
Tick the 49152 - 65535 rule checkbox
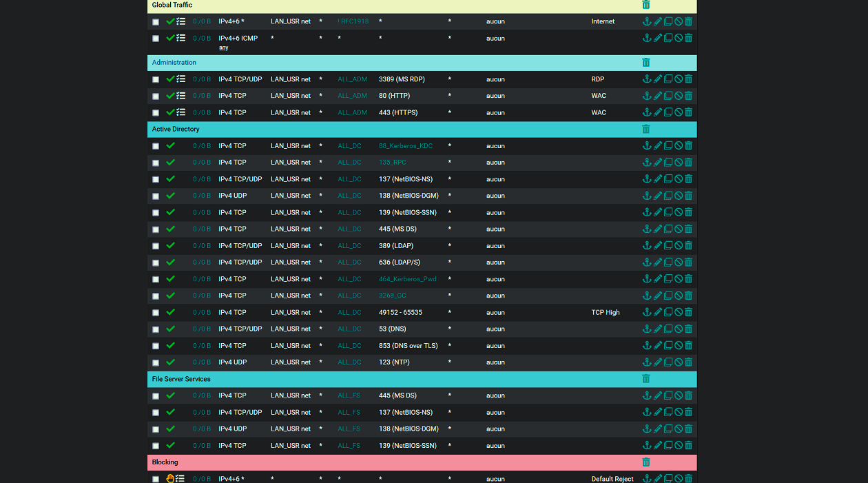(156, 314)
